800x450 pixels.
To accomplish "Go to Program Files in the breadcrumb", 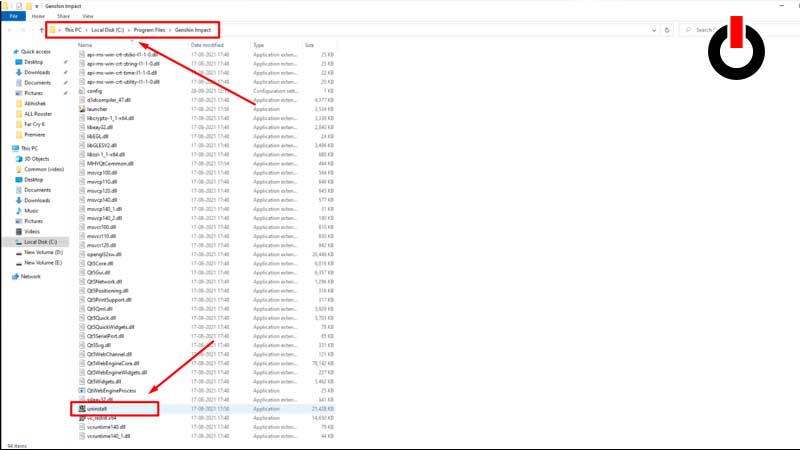I will pyautogui.click(x=149, y=30).
